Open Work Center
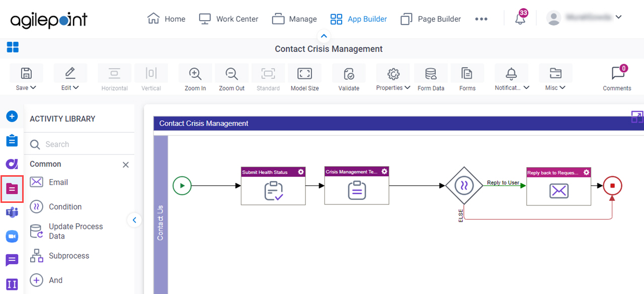Image resolution: width=644 pixels, height=294 pixels. [x=228, y=19]
